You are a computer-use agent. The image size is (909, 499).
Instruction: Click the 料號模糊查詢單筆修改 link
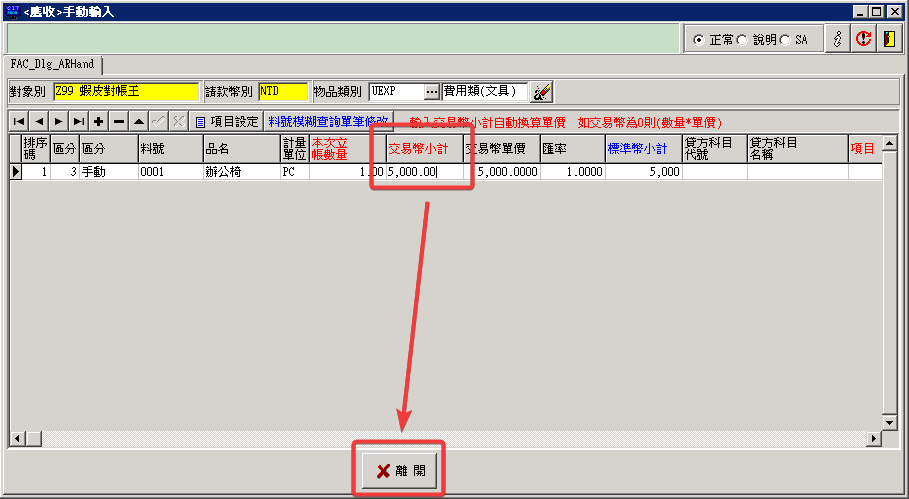(327, 122)
